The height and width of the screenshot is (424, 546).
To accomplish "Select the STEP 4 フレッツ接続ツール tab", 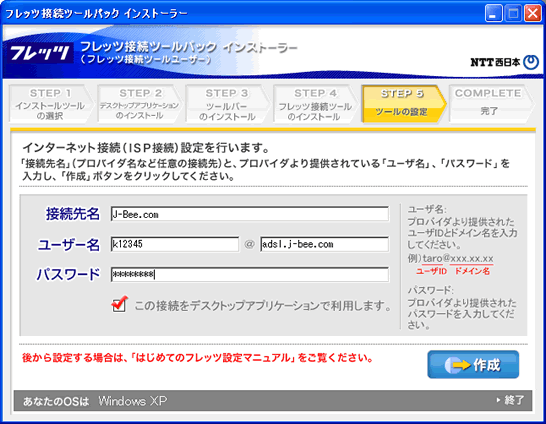I will pyautogui.click(x=315, y=104).
